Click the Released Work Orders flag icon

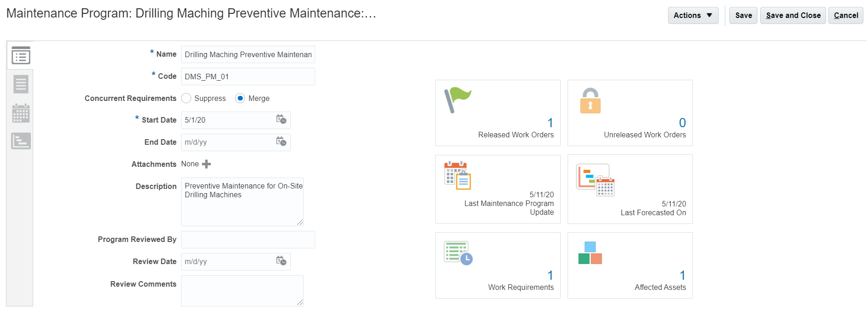[x=457, y=100]
